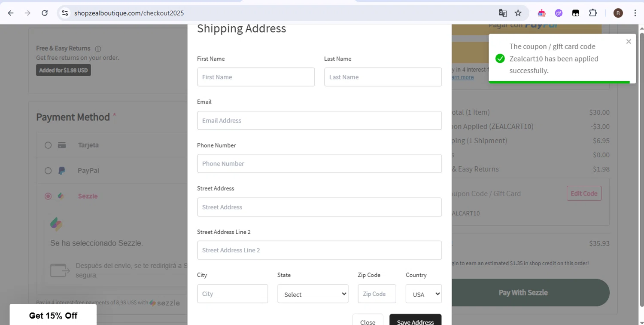This screenshot has height=325, width=644.
Task: Click the coupon discount -$3.00 value
Action: pos(600,126)
